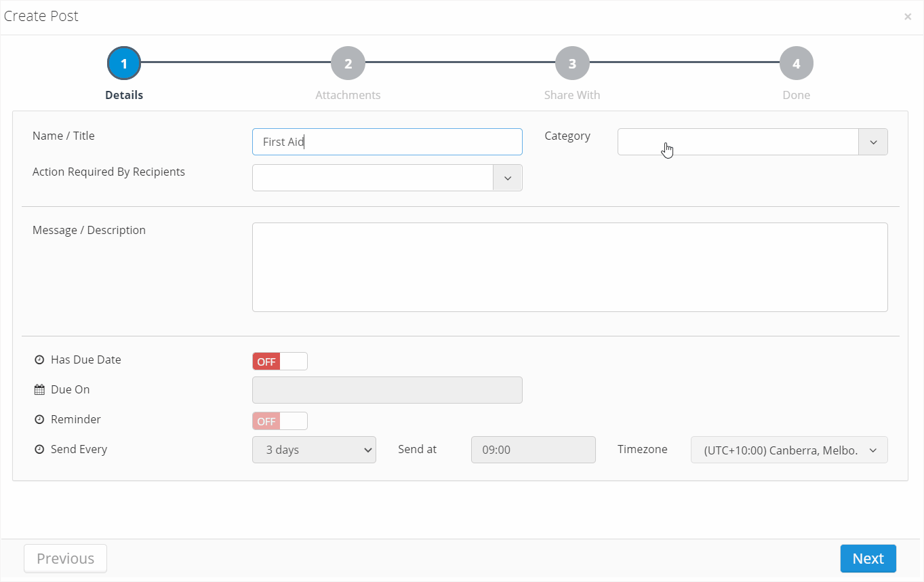Click the calendar icon beside Due On
This screenshot has height=582, width=924.
pos(39,390)
